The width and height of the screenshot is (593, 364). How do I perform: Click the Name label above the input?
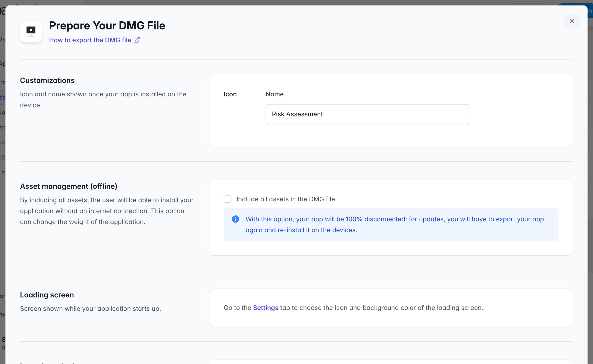tap(274, 94)
